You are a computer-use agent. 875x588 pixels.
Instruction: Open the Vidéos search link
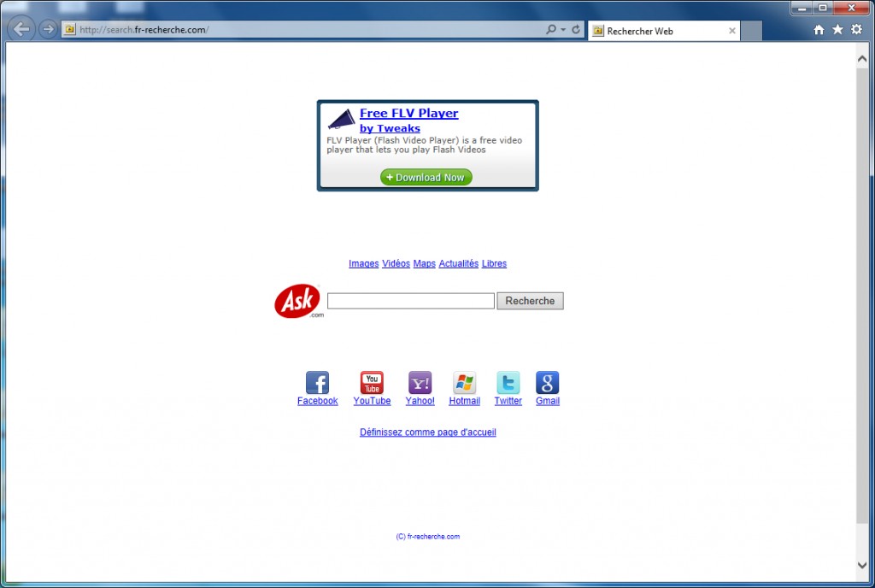(x=396, y=263)
